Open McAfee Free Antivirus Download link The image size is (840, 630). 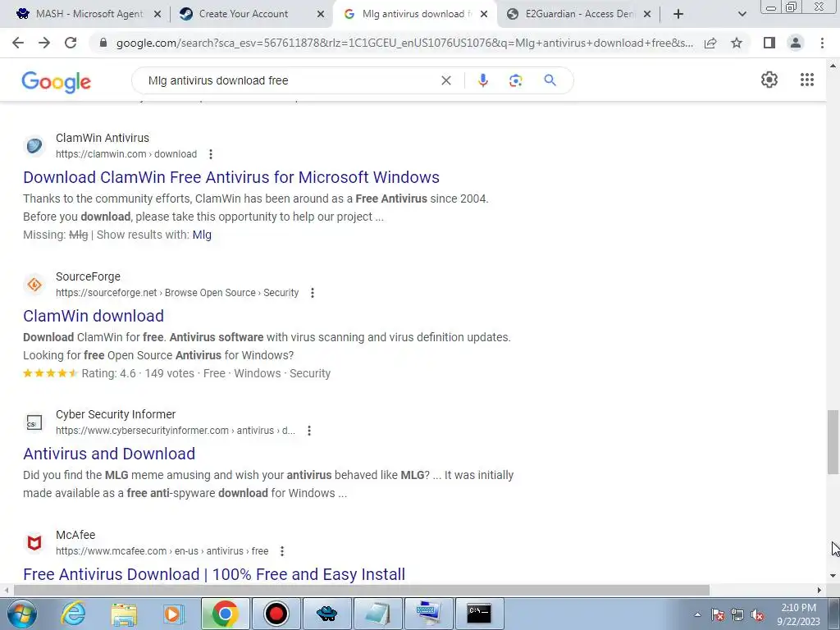click(214, 574)
